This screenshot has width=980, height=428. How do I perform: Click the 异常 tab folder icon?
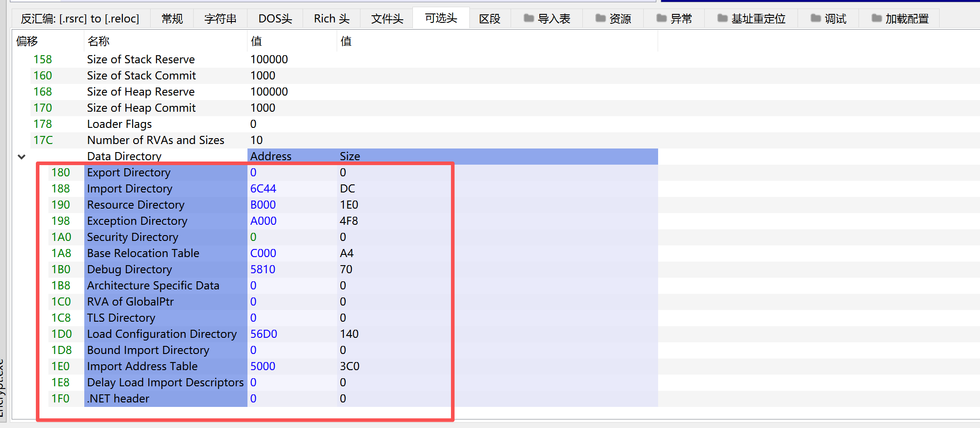point(661,18)
